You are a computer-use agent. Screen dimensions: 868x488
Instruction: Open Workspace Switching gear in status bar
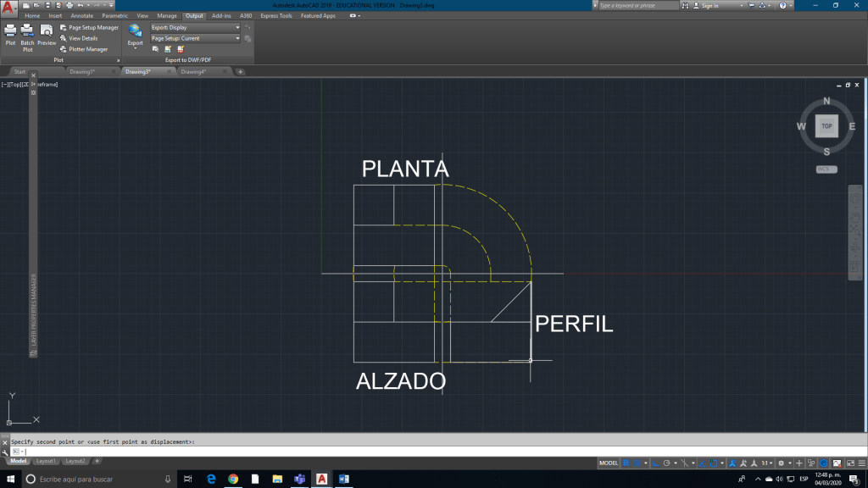point(781,463)
